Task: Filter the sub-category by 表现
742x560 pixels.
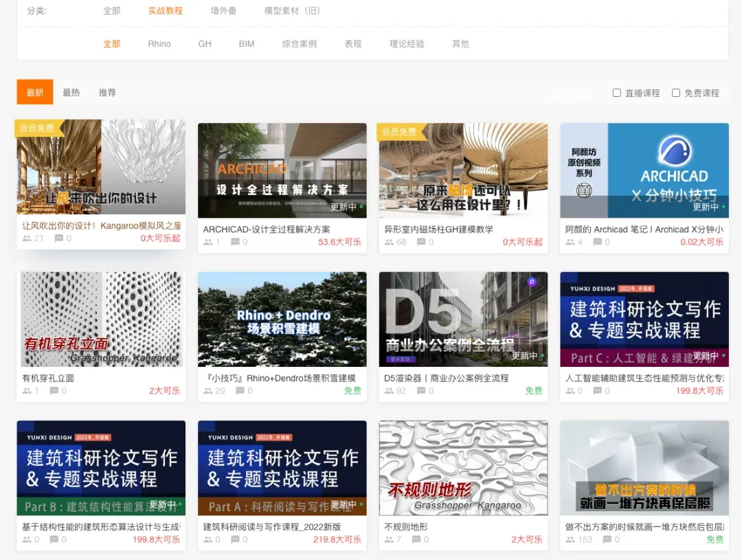Action: (353, 43)
